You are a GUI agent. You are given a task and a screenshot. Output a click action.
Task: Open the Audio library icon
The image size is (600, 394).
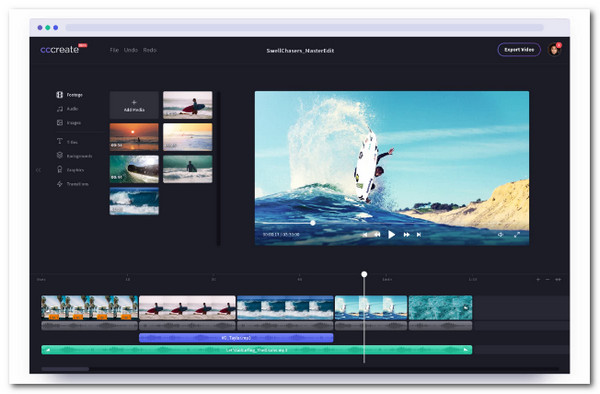click(60, 109)
